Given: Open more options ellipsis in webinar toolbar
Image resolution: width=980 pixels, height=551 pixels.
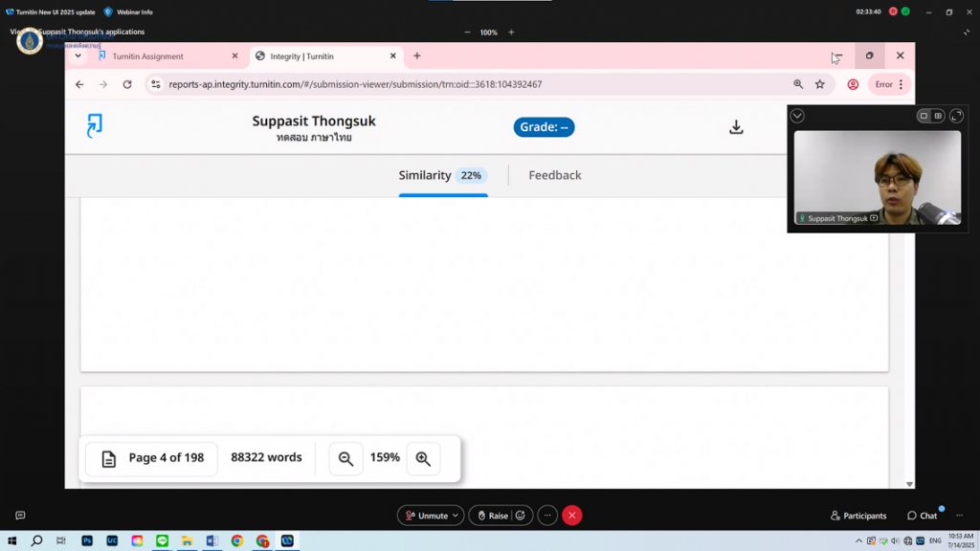Looking at the screenshot, I should click(547, 516).
